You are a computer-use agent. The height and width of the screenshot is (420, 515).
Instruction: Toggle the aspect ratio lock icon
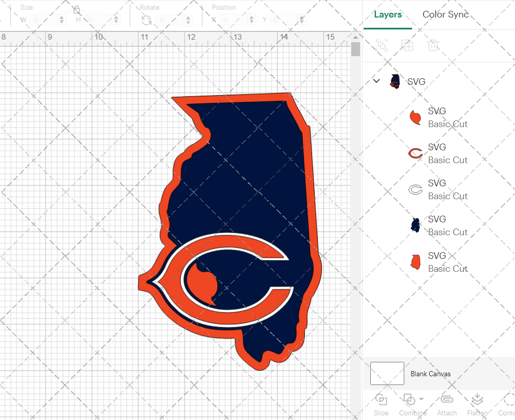tap(77, 9)
